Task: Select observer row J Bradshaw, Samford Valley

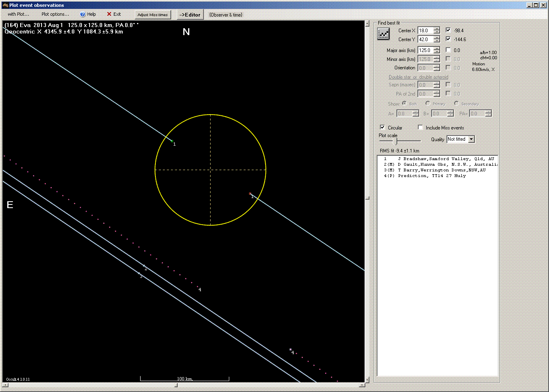Action: point(438,159)
